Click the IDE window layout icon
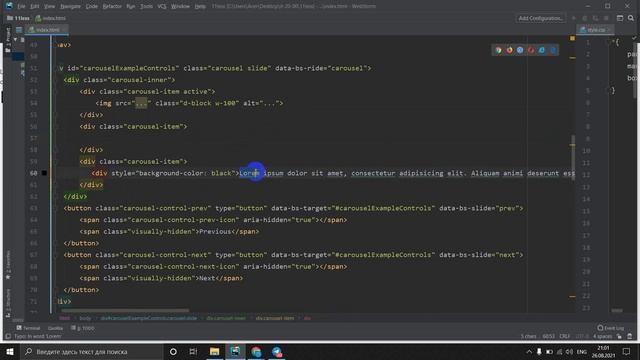This screenshot has width=640, height=360. (620, 18)
